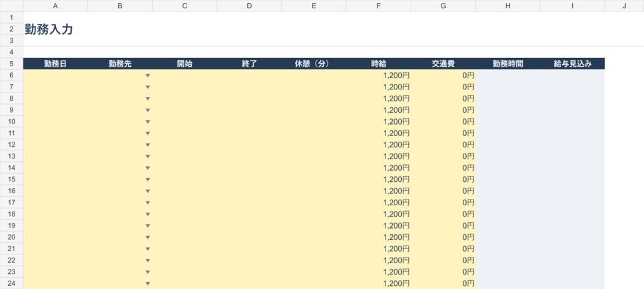Click the 勤務先 header cell
Viewport: 644px width, 289px height.
tap(120, 64)
